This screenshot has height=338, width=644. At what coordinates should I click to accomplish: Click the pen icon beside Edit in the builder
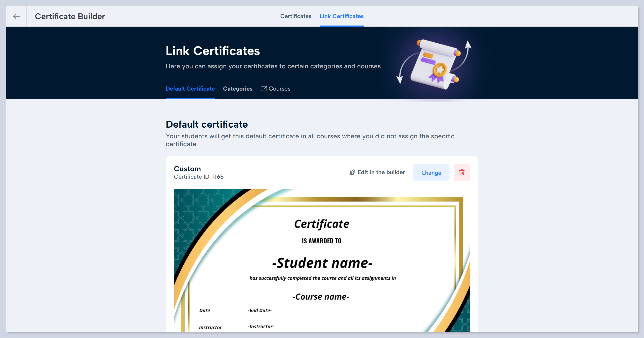tap(352, 172)
